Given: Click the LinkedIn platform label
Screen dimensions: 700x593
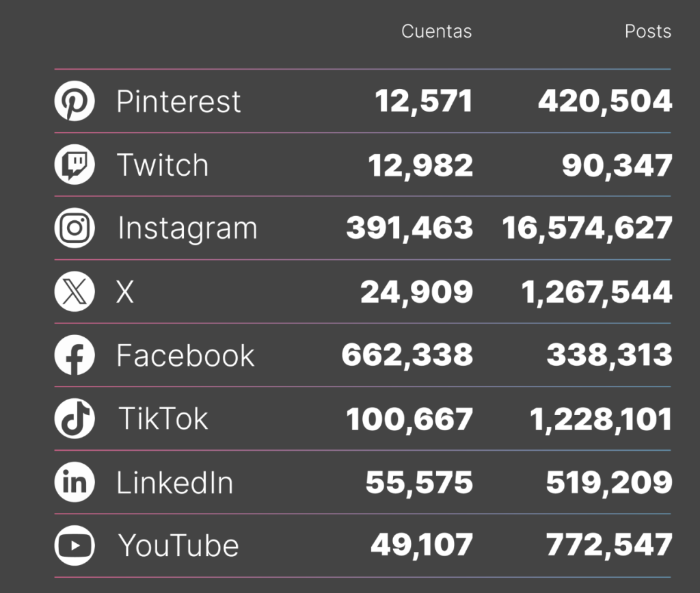Looking at the screenshot, I should click(x=174, y=483).
